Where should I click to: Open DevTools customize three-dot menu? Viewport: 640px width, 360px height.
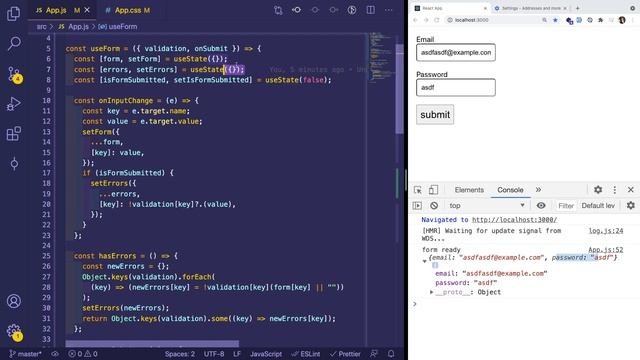[615, 189]
